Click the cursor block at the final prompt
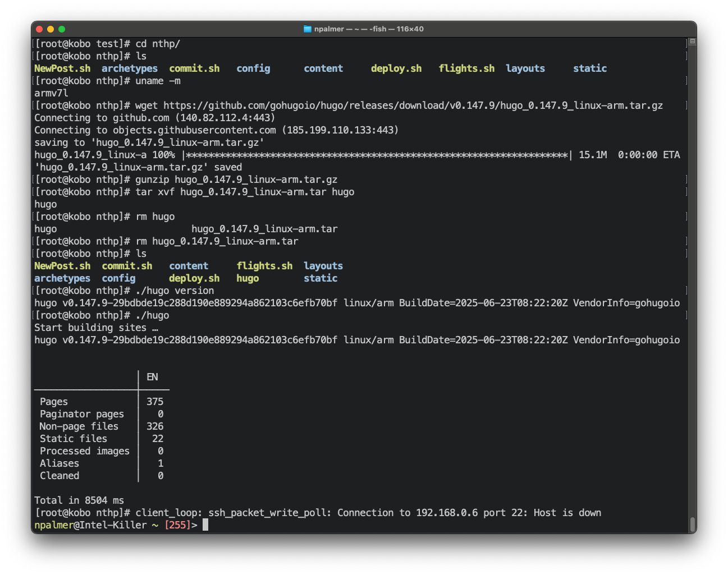The height and width of the screenshot is (575, 728). coord(205,525)
